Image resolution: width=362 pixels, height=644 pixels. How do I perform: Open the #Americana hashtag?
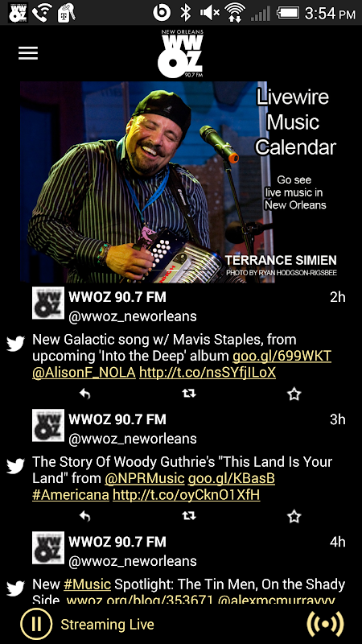point(71,495)
